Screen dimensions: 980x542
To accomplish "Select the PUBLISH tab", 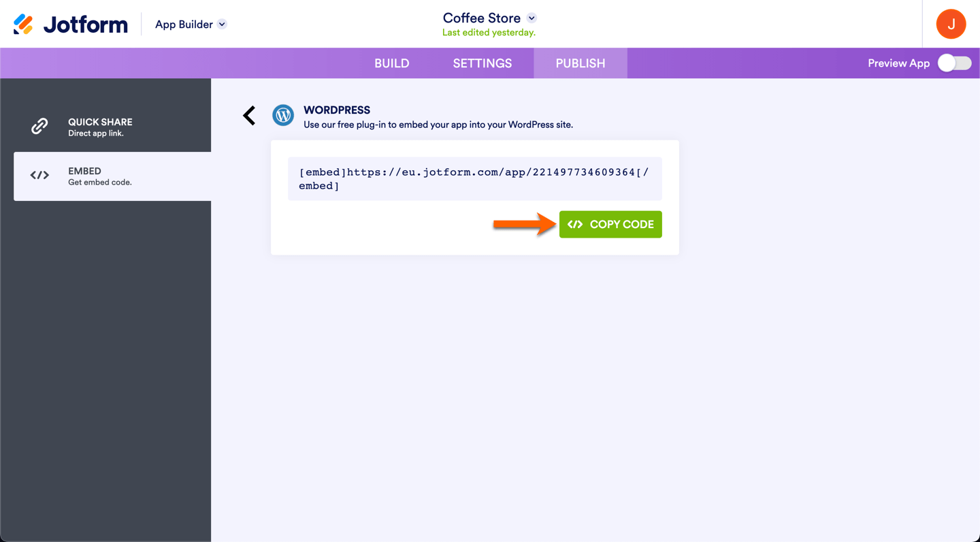I will click(x=581, y=63).
